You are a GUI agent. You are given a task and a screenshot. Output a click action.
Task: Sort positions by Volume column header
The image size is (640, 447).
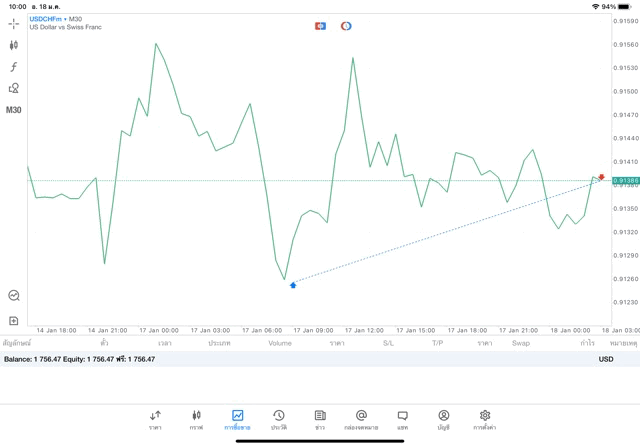(280, 343)
